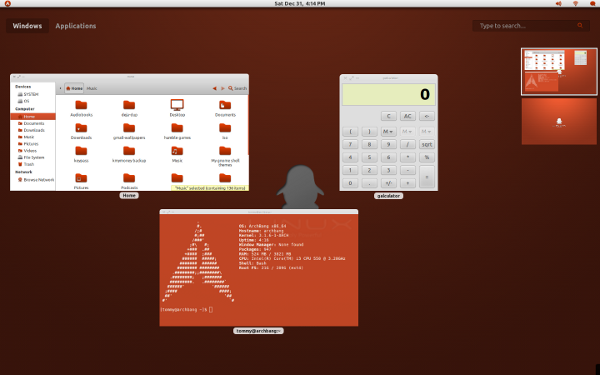Open the iso folder icon
This screenshot has width=600, height=375.
pos(225,128)
